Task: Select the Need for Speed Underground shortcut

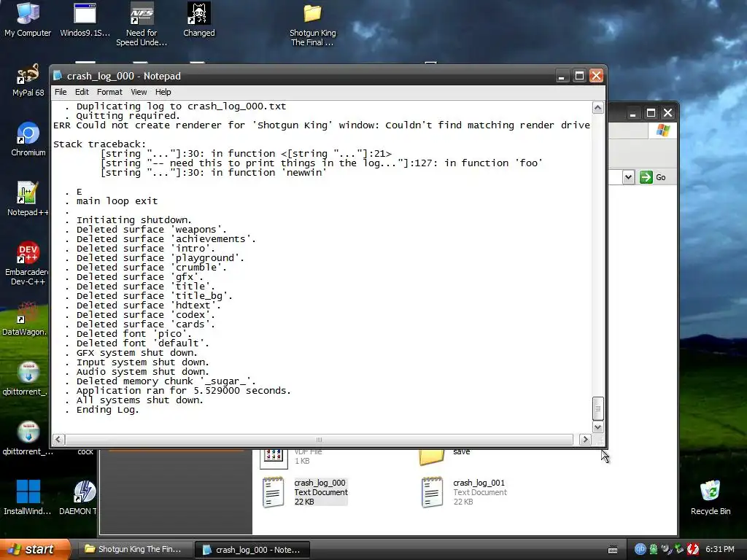Action: 142,25
